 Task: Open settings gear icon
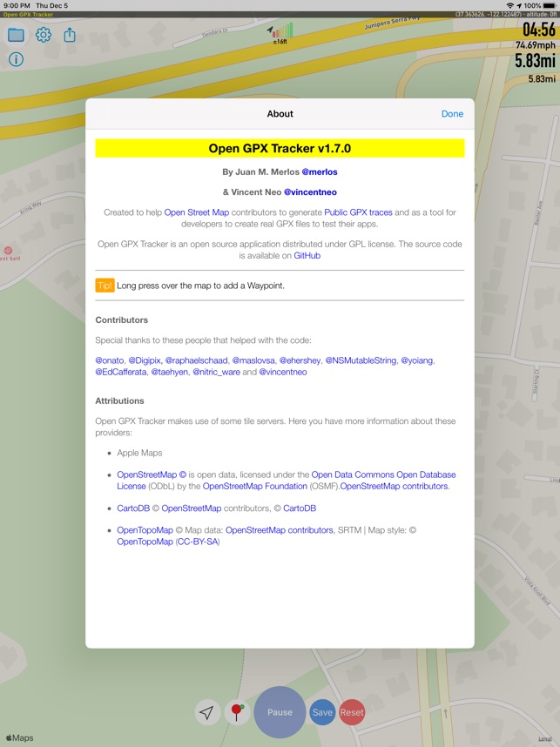(x=44, y=35)
